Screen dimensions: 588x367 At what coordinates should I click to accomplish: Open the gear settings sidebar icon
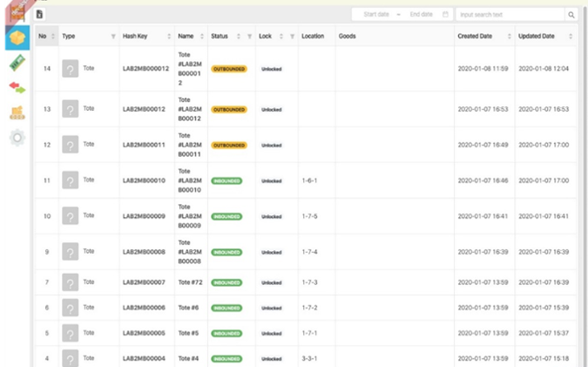17,138
